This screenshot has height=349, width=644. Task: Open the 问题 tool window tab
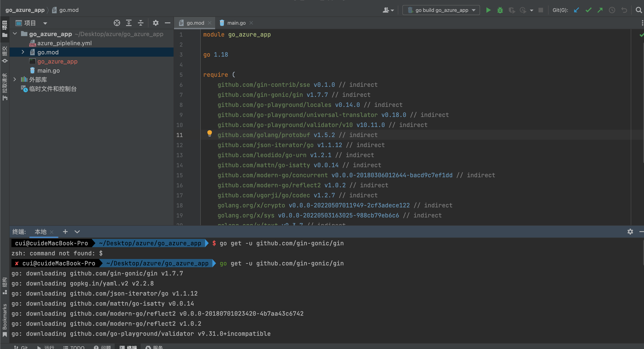(x=103, y=347)
